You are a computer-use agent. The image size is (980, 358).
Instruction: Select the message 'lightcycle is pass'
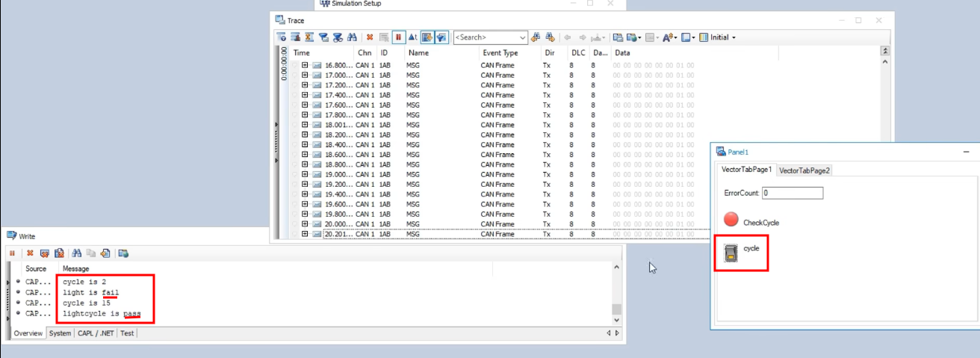coord(102,314)
